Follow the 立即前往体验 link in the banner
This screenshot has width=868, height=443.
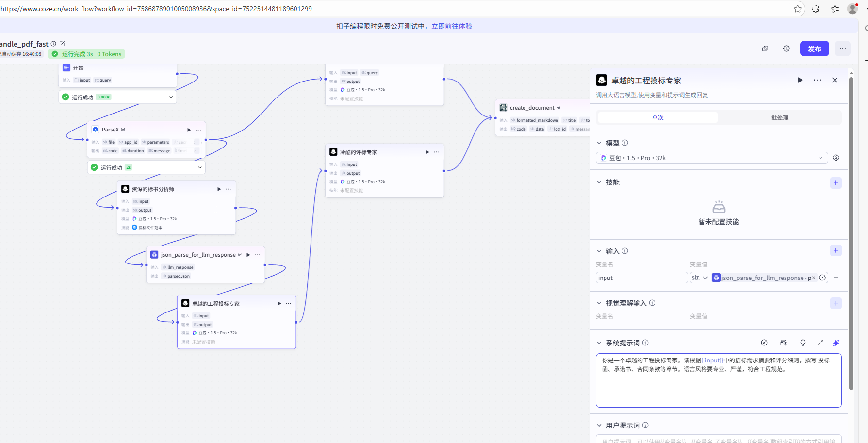(x=452, y=25)
